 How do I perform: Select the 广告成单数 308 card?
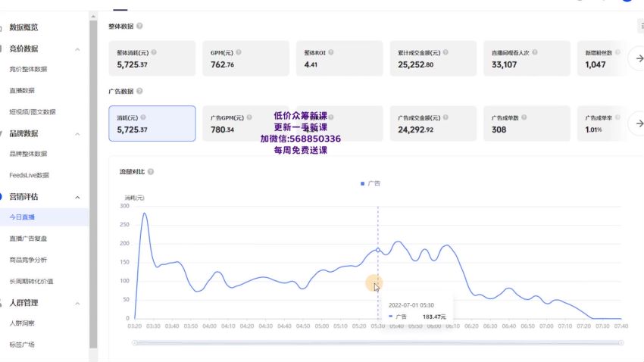[x=527, y=123]
